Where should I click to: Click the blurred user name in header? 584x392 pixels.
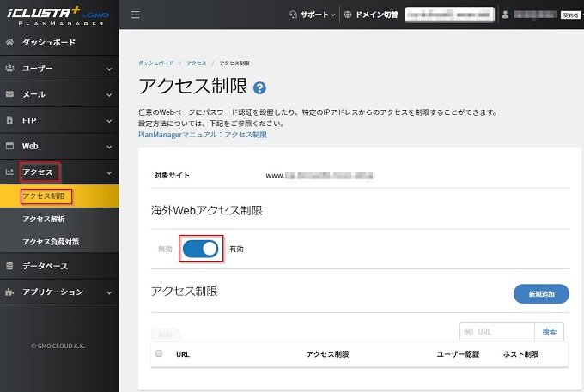(535, 15)
